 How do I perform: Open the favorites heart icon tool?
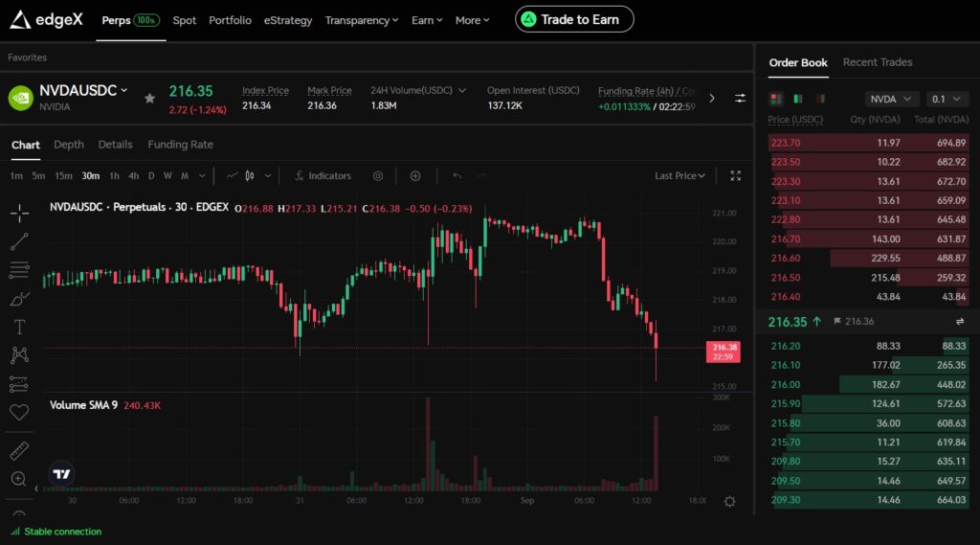click(x=19, y=412)
